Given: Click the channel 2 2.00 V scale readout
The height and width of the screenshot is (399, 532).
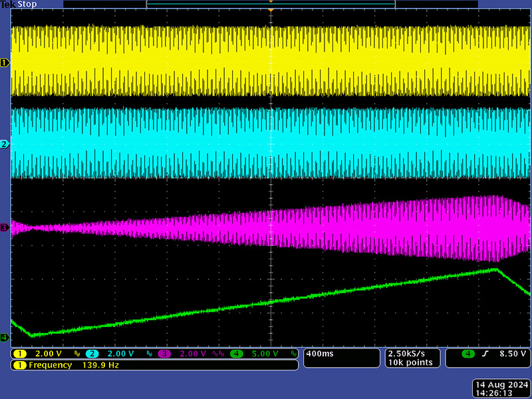Looking at the screenshot, I should tap(121, 354).
